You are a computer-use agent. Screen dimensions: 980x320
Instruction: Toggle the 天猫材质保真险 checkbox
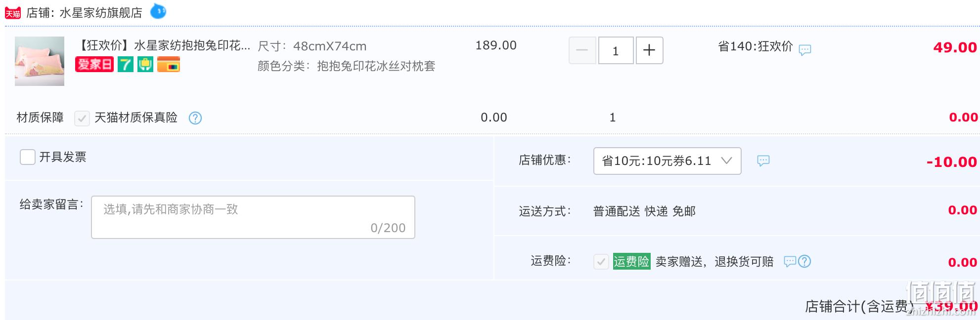click(x=82, y=118)
